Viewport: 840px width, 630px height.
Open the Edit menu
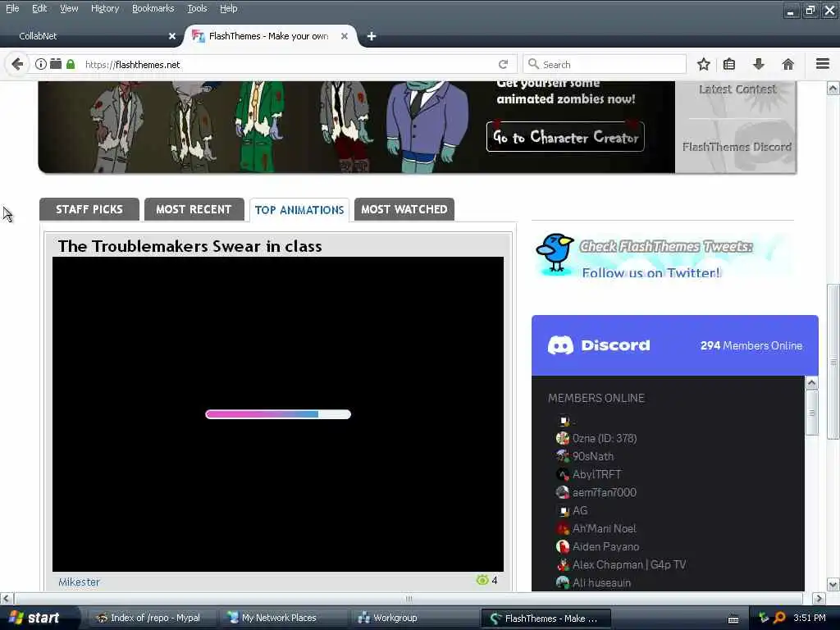click(39, 8)
